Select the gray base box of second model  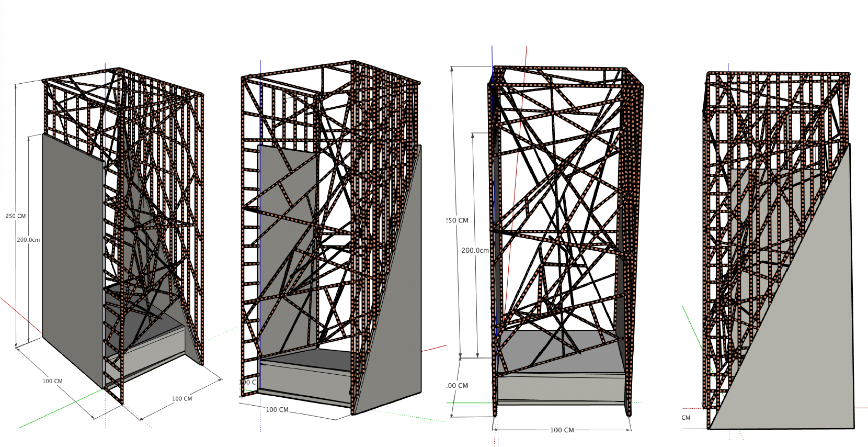303,382
